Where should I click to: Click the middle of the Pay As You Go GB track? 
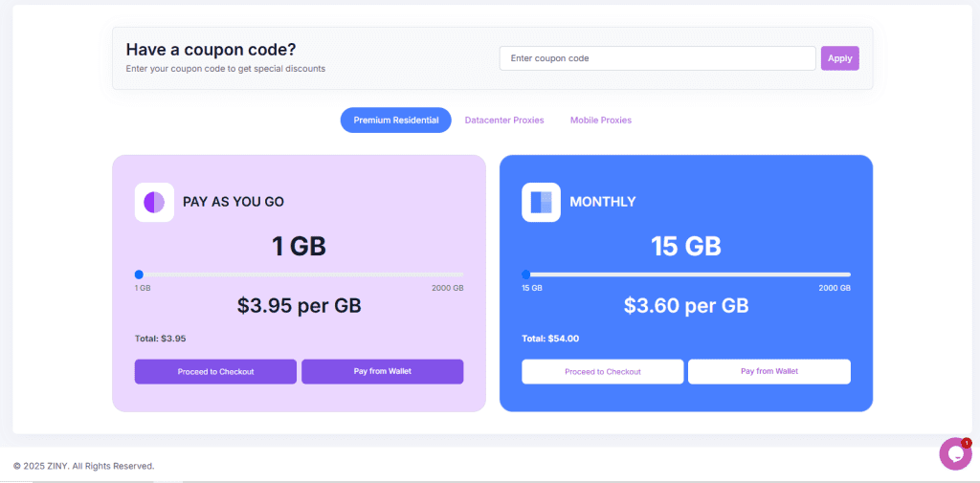(300, 274)
